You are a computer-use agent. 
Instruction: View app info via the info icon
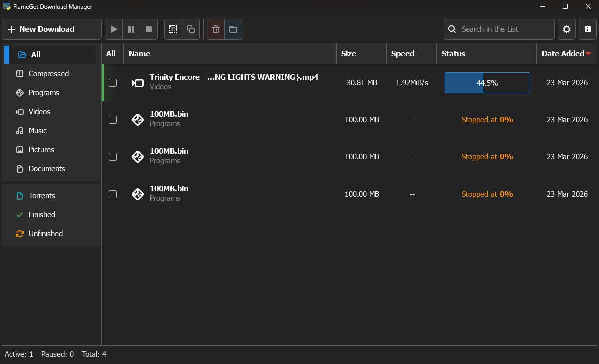[587, 29]
